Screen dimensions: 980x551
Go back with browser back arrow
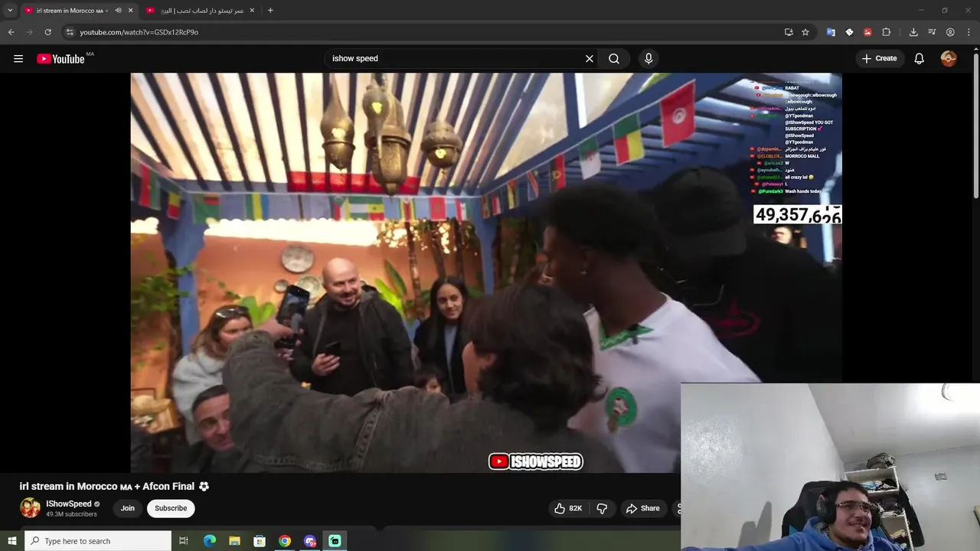click(x=11, y=32)
